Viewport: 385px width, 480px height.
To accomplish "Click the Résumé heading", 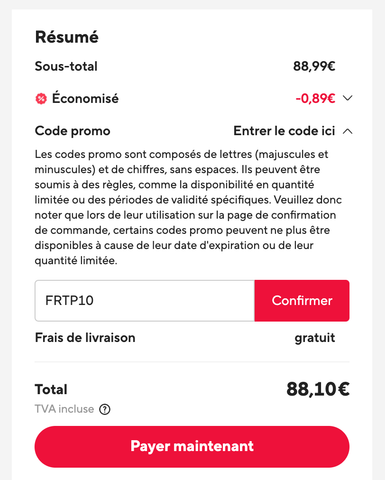I will click(67, 37).
